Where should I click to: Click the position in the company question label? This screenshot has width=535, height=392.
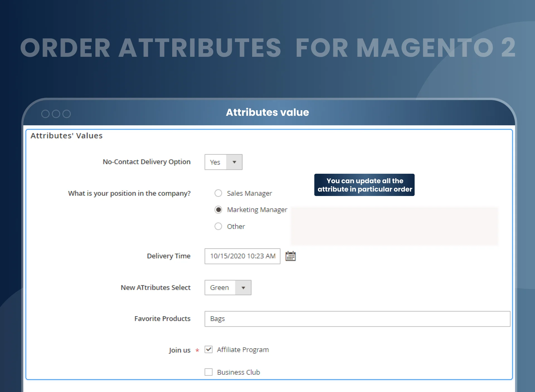coord(129,193)
